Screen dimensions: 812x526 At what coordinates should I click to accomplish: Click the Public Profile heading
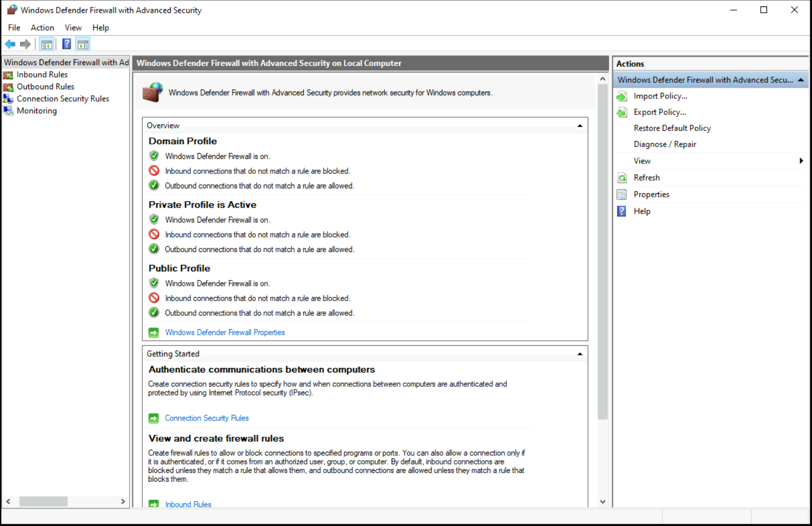[x=179, y=269]
